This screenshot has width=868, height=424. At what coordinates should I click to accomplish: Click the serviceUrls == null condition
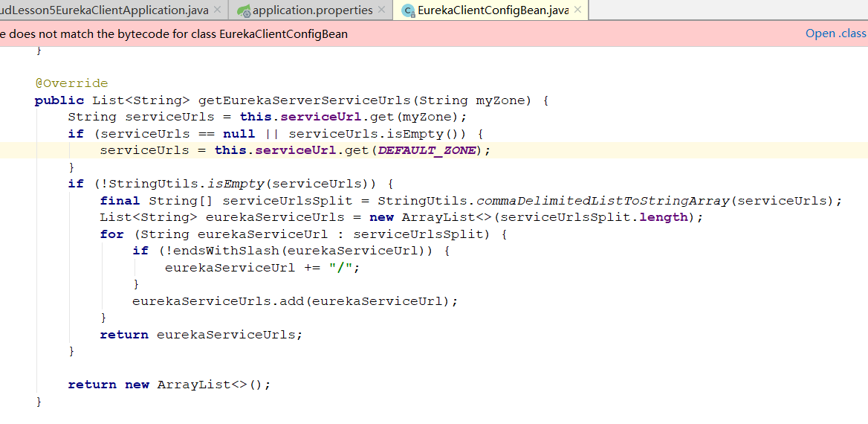178,134
